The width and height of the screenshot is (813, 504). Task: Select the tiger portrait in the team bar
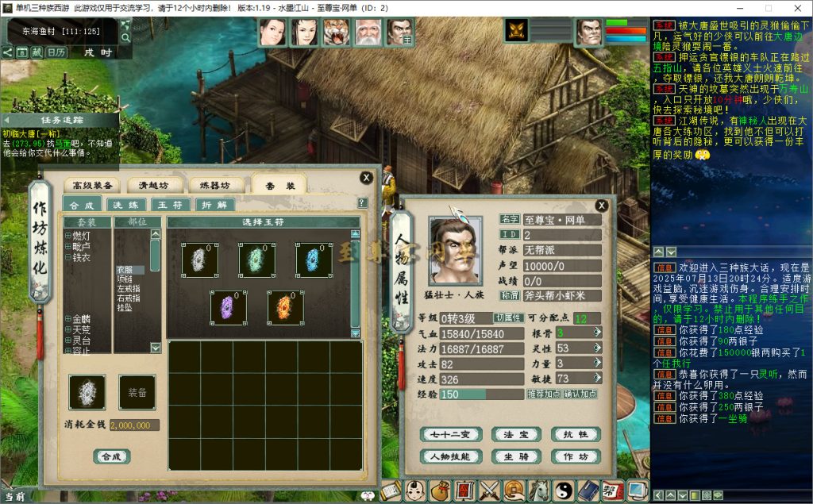tap(336, 33)
